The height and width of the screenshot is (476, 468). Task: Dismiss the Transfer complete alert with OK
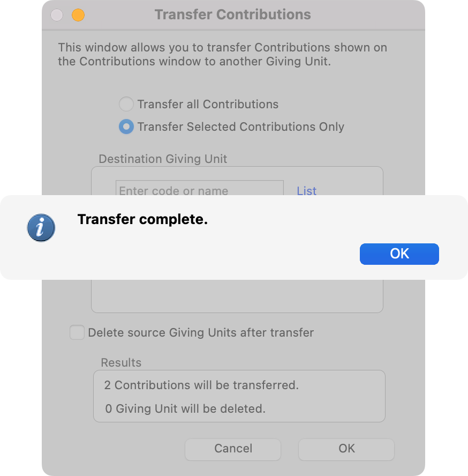[399, 254]
